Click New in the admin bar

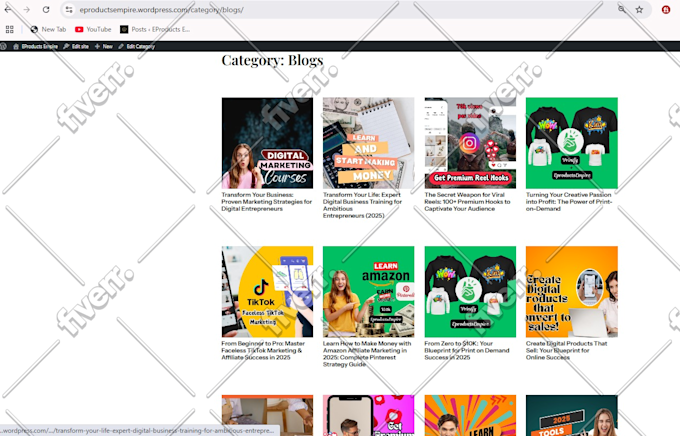(x=104, y=46)
